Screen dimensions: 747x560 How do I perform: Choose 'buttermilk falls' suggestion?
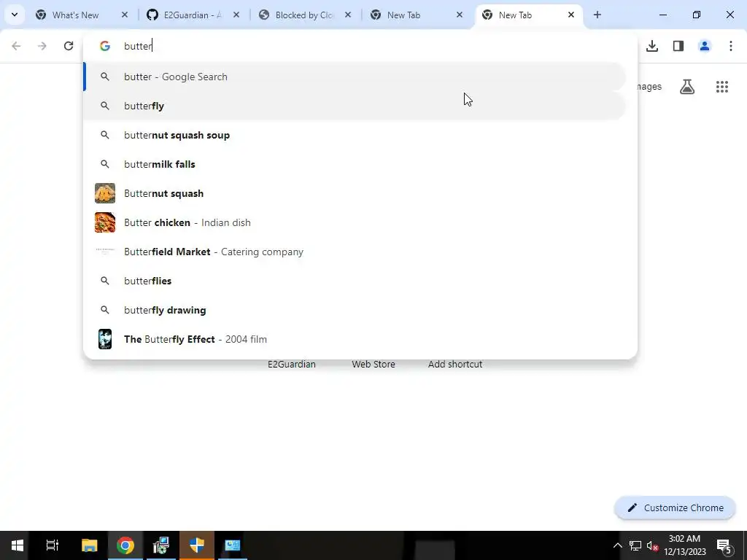[x=355, y=164]
